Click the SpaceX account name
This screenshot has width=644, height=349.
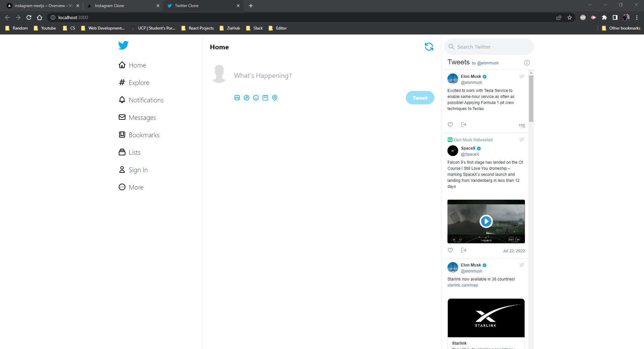[468, 148]
